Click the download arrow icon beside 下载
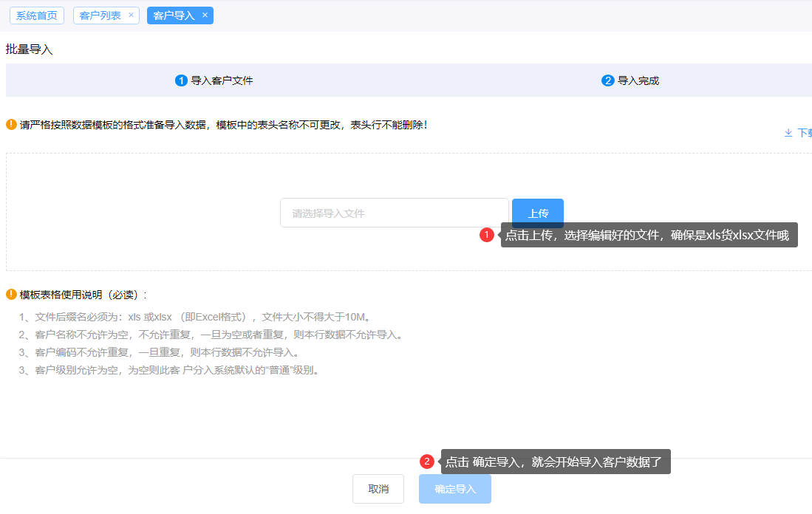The height and width of the screenshot is (514, 812). (x=788, y=132)
